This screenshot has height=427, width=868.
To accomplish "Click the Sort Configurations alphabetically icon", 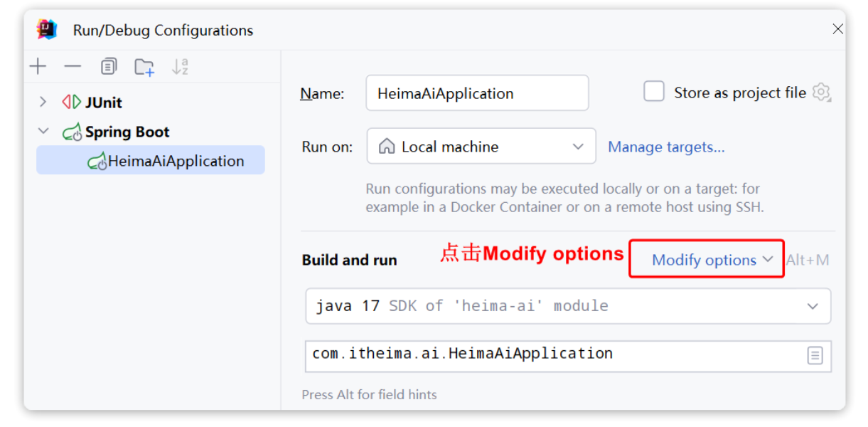I will tap(180, 67).
